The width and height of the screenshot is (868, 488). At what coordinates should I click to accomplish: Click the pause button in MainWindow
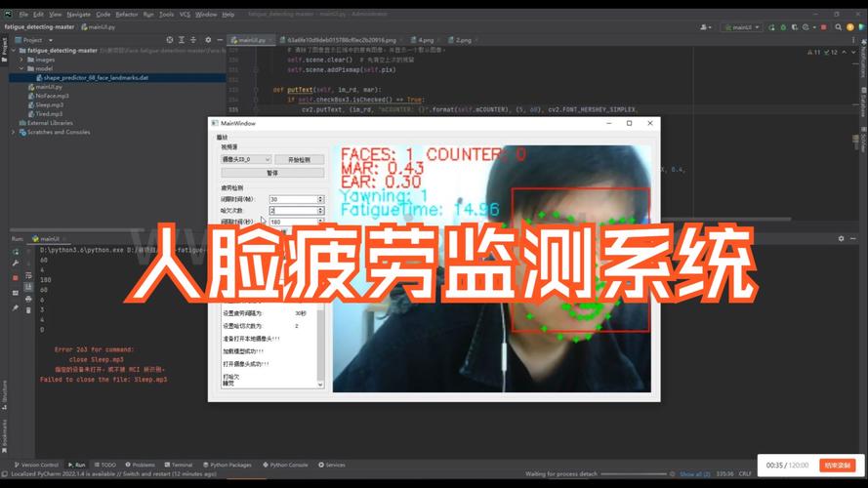[272, 173]
